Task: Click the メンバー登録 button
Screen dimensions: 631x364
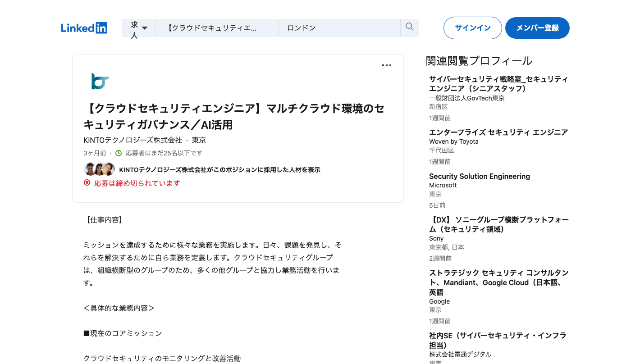Action: tap(537, 28)
